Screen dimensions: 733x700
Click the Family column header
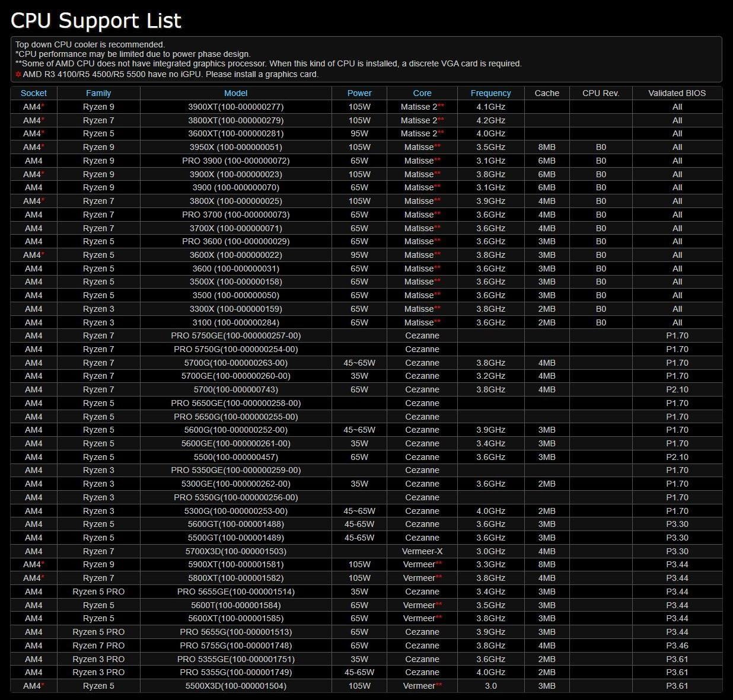[x=98, y=93]
